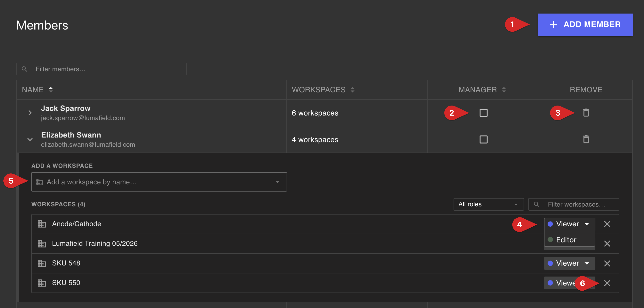The height and width of the screenshot is (308, 644).
Task: Delete Jack Sparrow using trash icon
Action: 586,113
